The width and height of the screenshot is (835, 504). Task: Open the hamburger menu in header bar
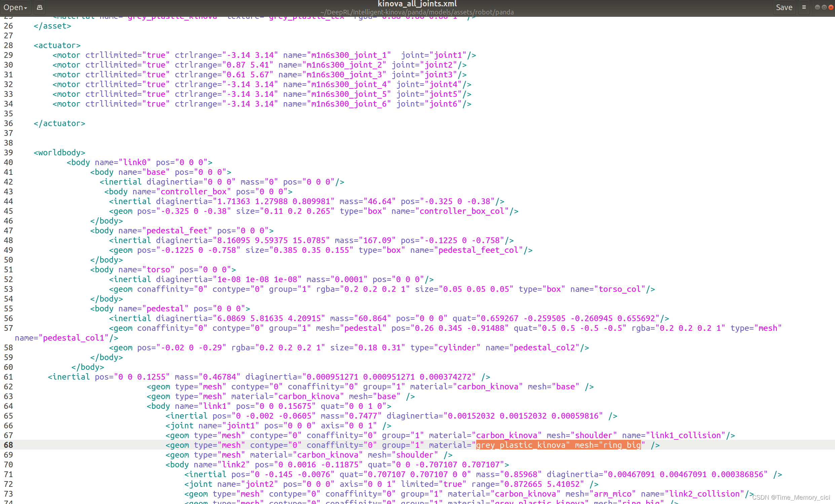point(803,7)
